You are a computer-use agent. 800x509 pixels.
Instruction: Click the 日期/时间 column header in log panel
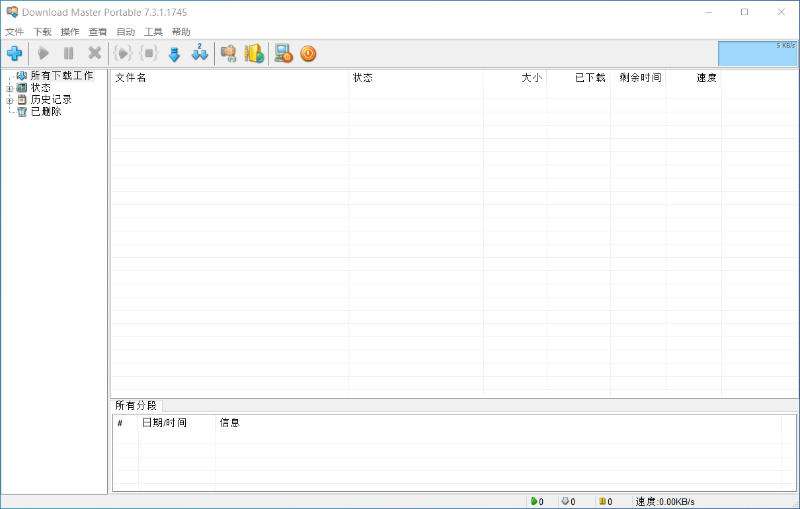point(177,423)
